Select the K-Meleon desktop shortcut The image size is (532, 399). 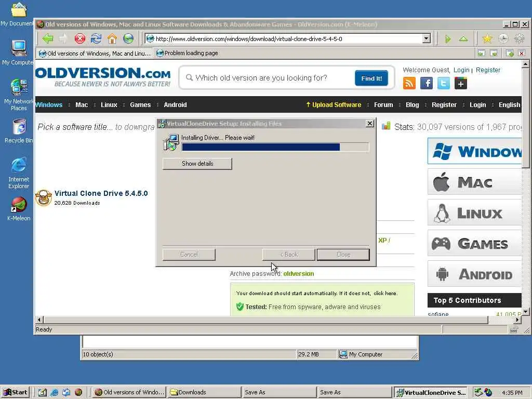pos(19,209)
